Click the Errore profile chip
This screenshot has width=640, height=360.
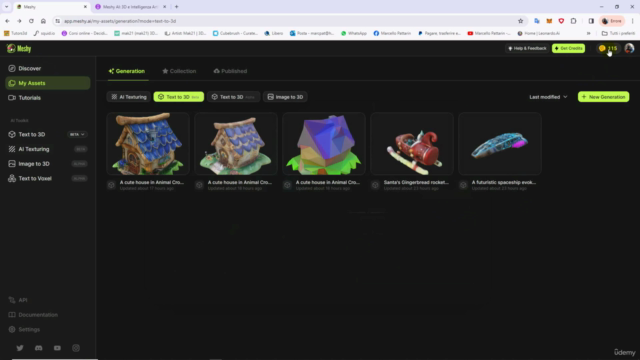point(612,21)
